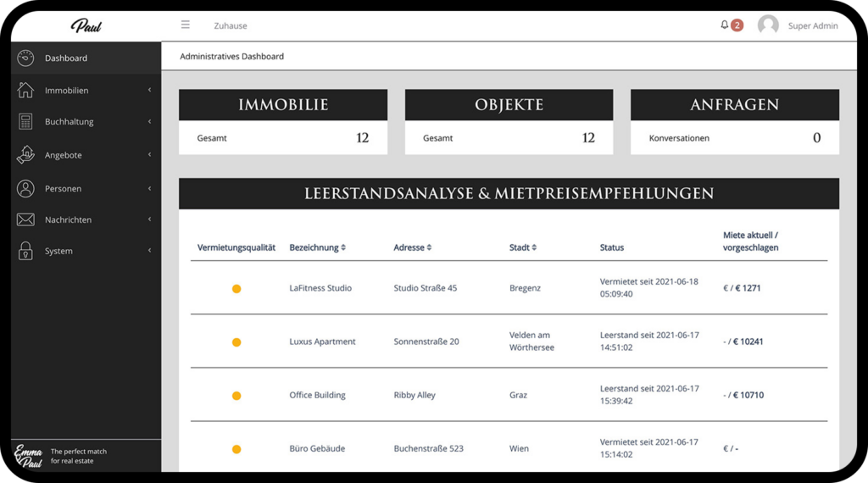This screenshot has width=868, height=483.
Task: Open notifications via the bell icon
Action: 725,25
